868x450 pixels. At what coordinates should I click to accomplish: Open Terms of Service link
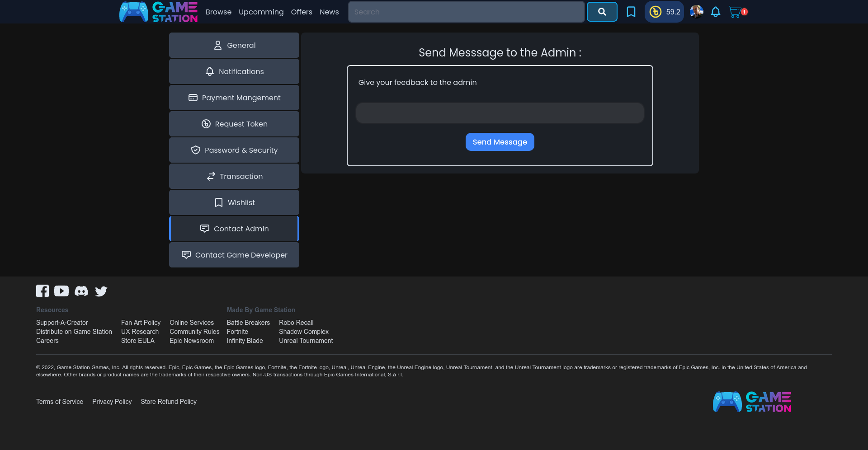pyautogui.click(x=60, y=402)
